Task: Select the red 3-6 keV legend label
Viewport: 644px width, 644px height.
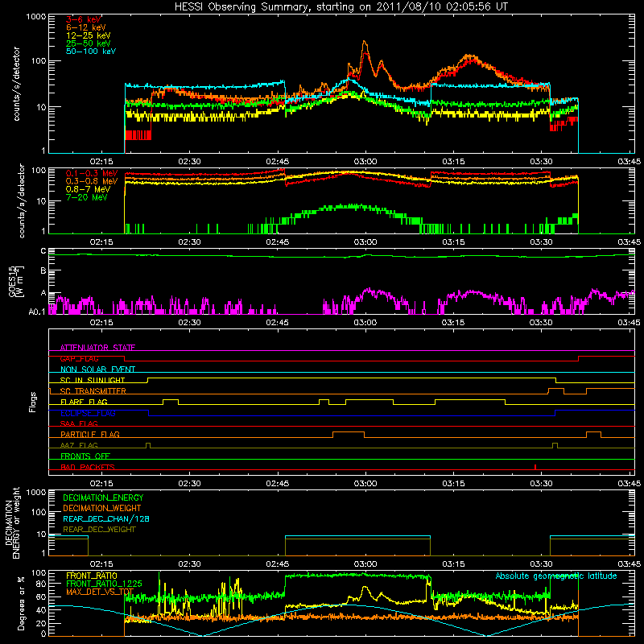Action: [84, 19]
